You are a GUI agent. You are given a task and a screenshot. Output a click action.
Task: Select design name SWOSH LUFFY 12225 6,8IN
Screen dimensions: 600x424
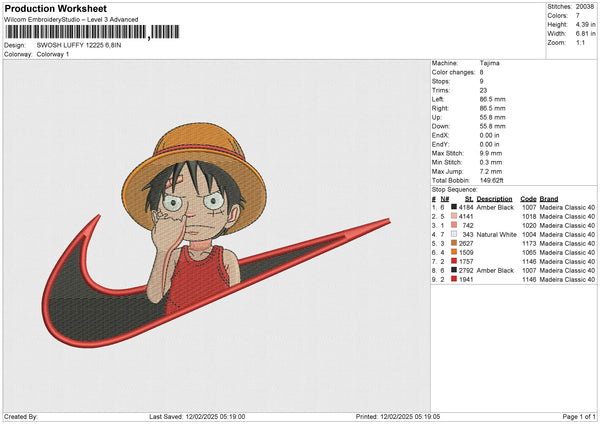pyautogui.click(x=79, y=45)
